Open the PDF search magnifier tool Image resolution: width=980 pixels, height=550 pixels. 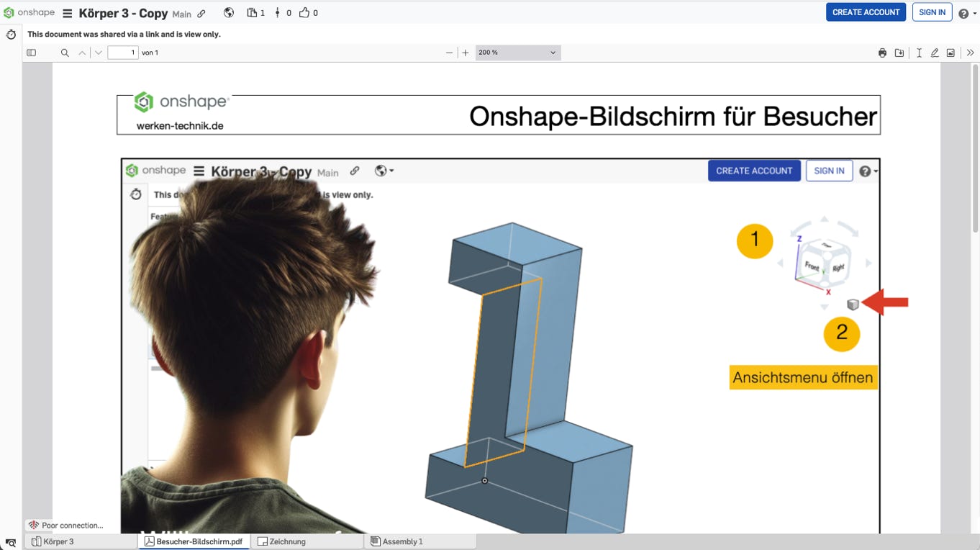65,53
